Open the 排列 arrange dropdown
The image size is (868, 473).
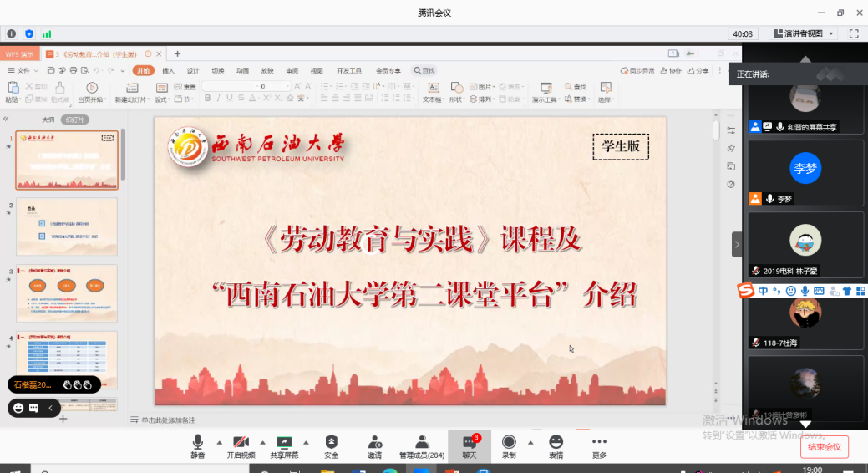coord(481,99)
